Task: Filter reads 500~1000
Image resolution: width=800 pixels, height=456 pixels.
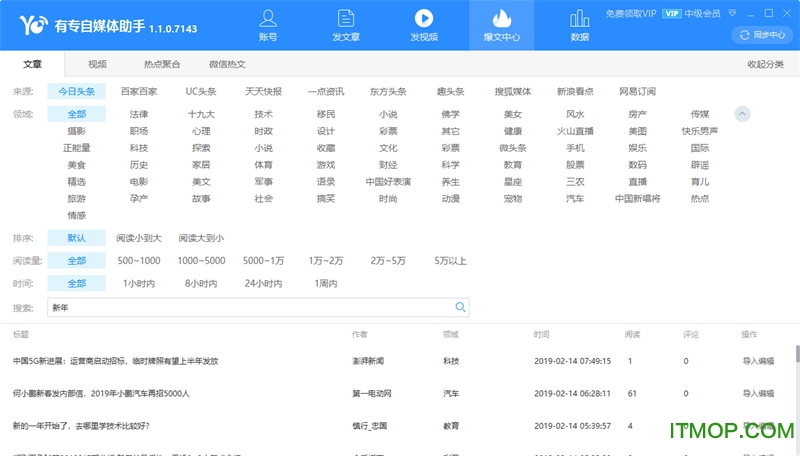Action: tap(139, 261)
